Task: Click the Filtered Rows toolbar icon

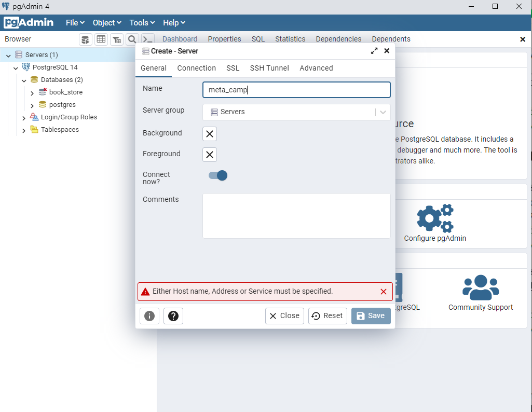Action: pyautogui.click(x=117, y=39)
